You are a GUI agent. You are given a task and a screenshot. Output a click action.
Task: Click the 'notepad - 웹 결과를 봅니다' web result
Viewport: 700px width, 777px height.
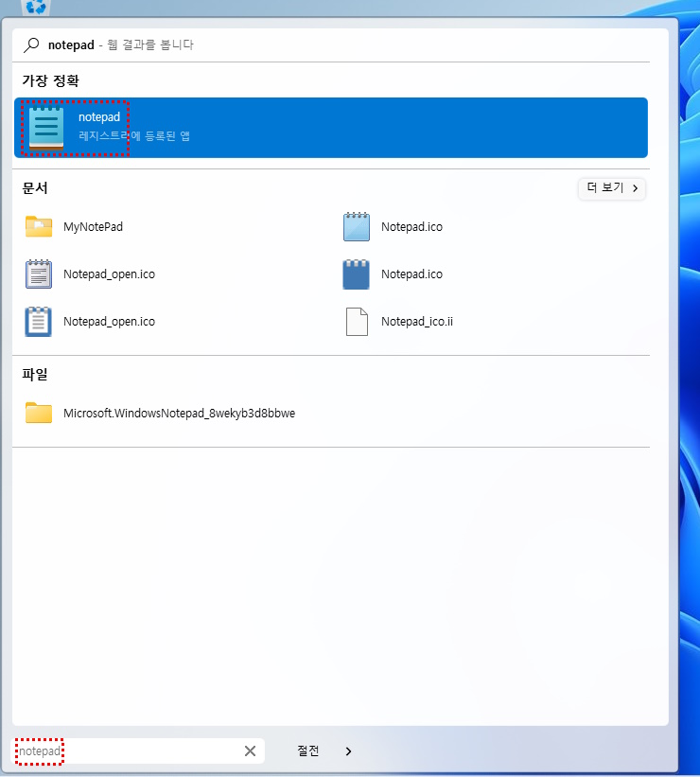(120, 44)
